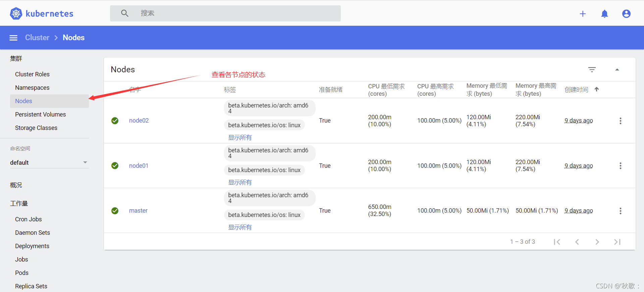Click the 标签 column header
The width and height of the screenshot is (644, 292).
coord(230,90)
